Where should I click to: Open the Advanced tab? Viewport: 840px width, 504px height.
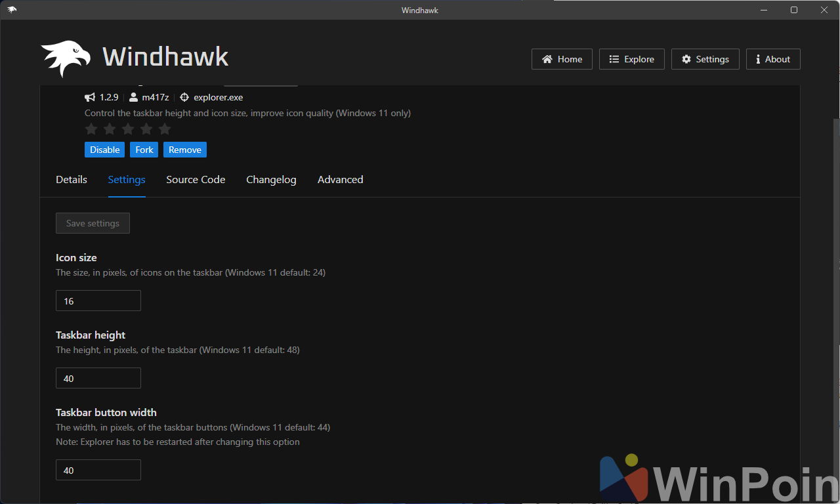[341, 180]
